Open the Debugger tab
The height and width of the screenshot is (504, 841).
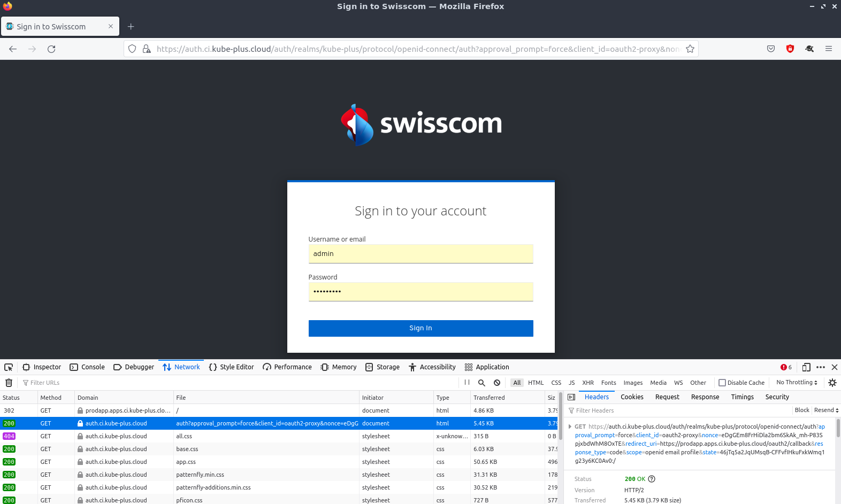coord(134,367)
